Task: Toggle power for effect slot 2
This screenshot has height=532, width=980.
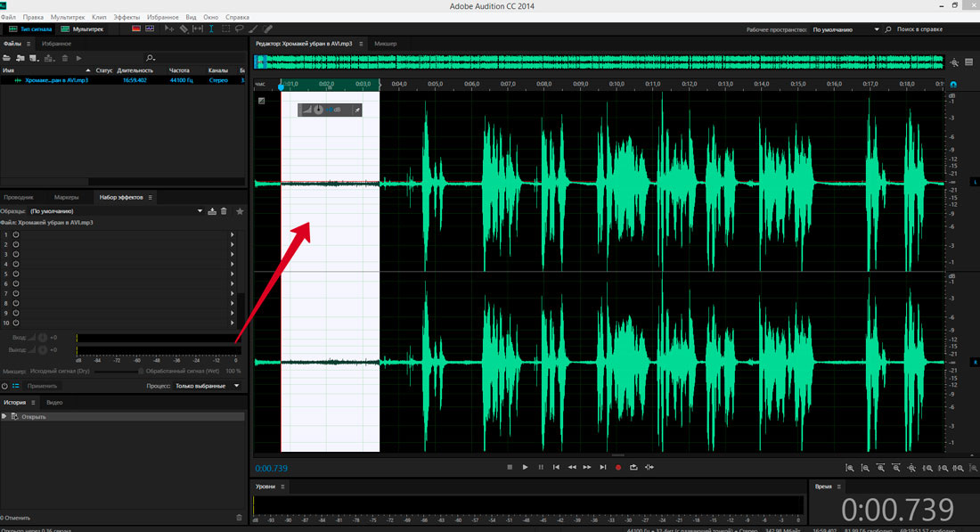Action: tap(16, 244)
